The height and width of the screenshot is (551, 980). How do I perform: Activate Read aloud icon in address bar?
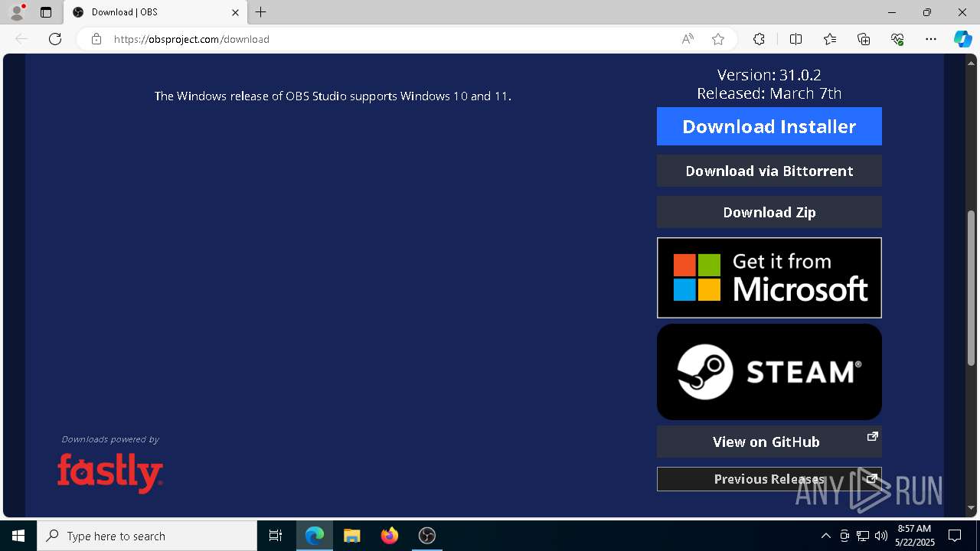point(688,39)
